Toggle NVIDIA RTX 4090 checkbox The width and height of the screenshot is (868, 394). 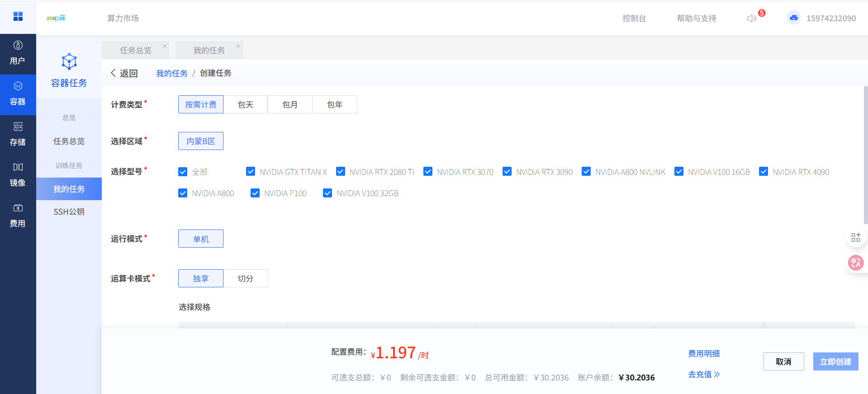[x=764, y=172]
